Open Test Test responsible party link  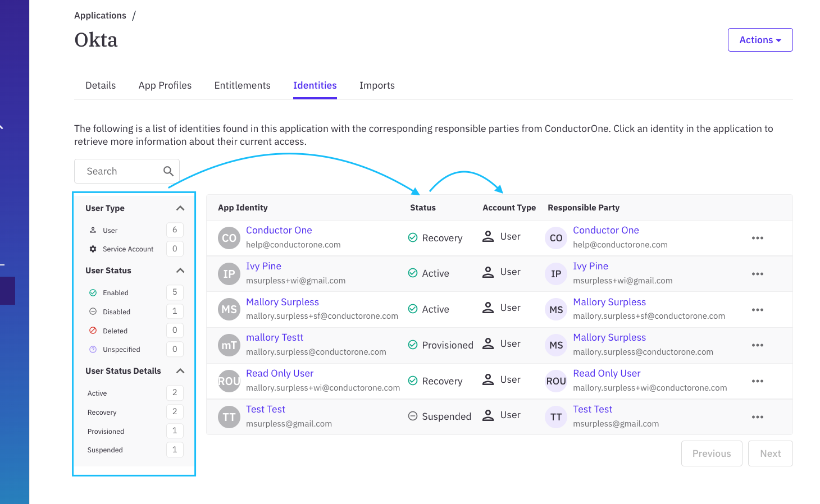coord(593,409)
